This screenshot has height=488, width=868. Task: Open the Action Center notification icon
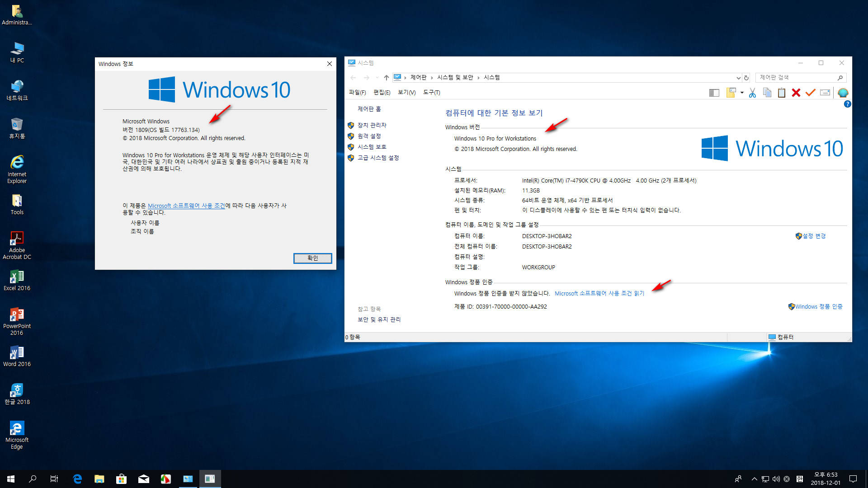(x=853, y=479)
